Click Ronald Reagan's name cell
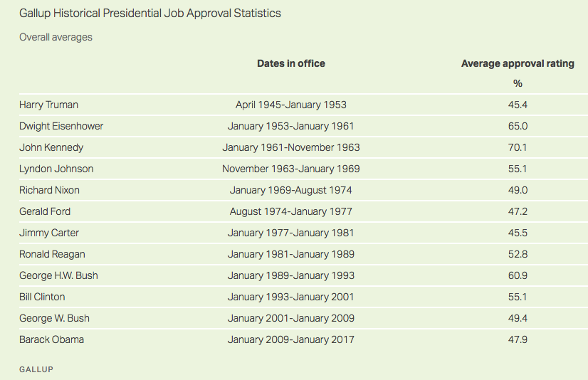Screen dimensions: 588x380 point(52,254)
